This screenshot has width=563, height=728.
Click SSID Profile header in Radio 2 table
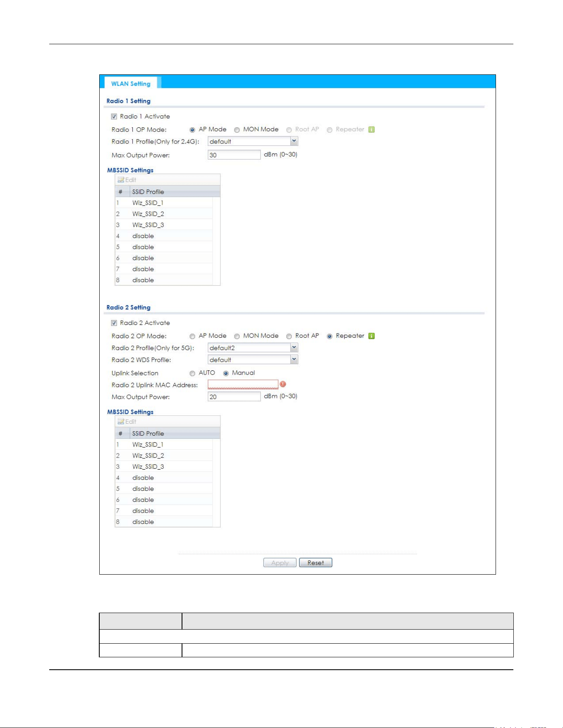tap(175, 433)
